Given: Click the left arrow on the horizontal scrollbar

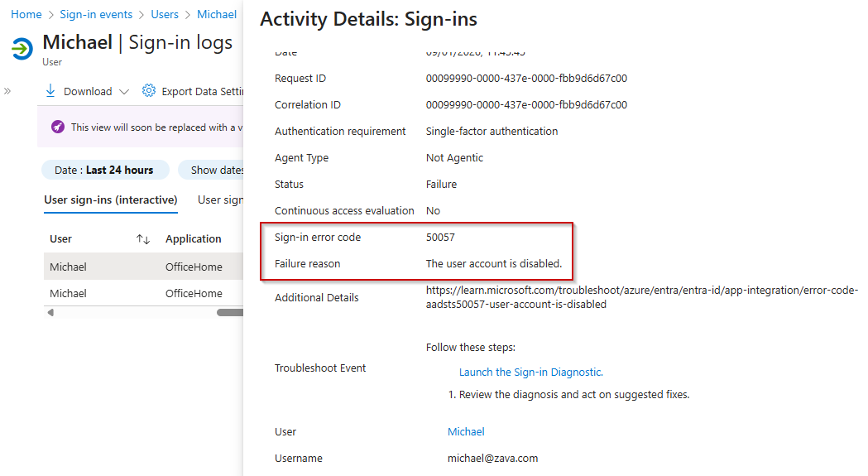Looking at the screenshot, I should pyautogui.click(x=50, y=312).
